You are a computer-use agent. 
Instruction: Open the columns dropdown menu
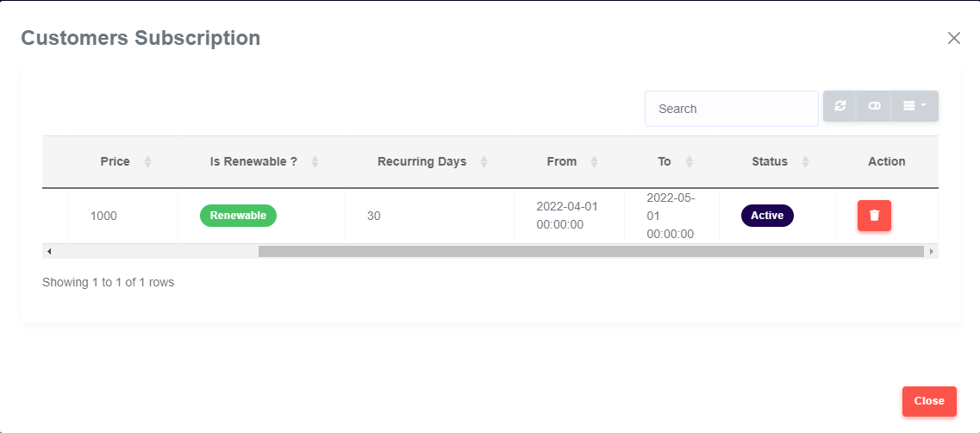tap(914, 106)
